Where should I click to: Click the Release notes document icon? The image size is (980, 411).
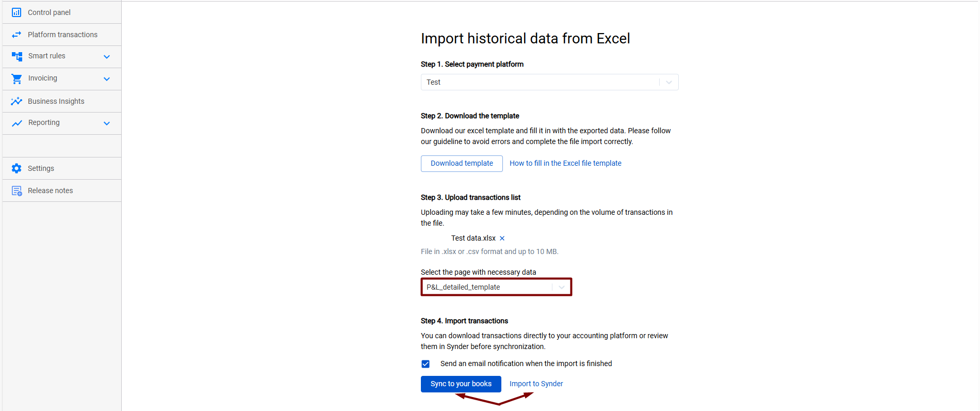point(17,191)
